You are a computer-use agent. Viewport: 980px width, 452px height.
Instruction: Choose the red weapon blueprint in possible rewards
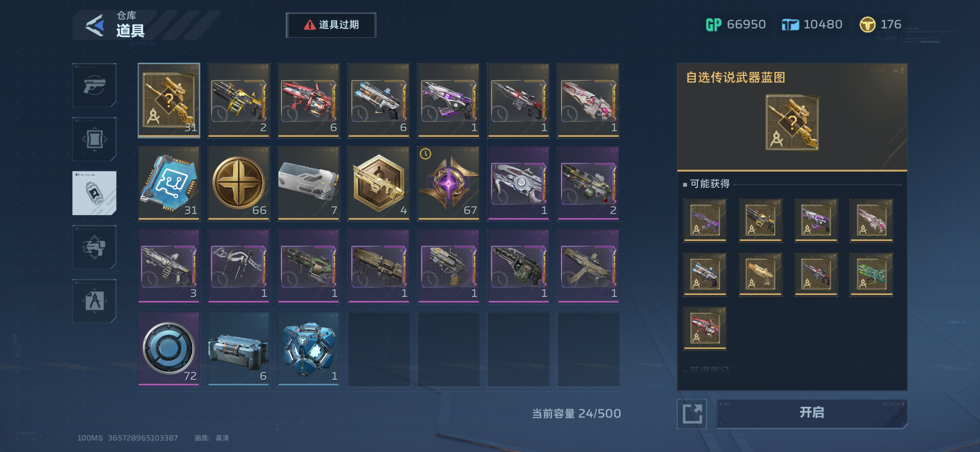705,329
